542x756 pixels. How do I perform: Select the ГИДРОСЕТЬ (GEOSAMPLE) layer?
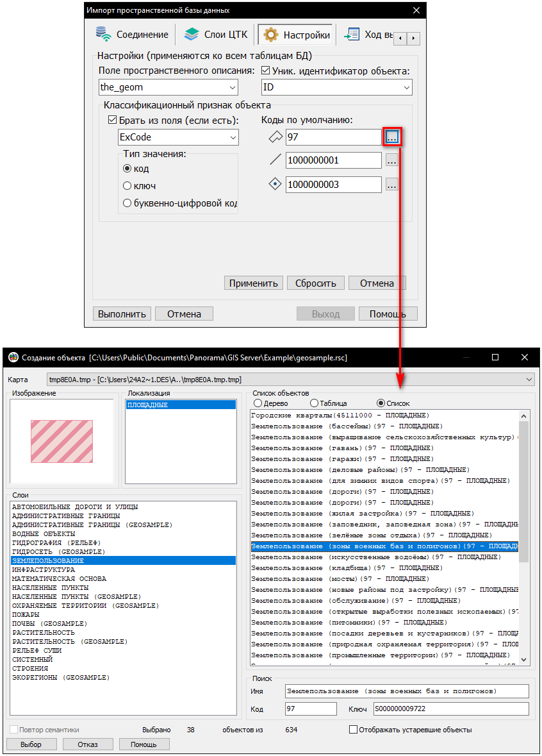coord(58,551)
